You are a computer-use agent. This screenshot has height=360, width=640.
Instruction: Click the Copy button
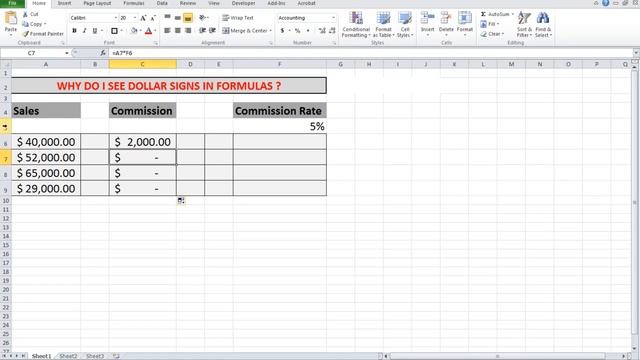(x=34, y=24)
